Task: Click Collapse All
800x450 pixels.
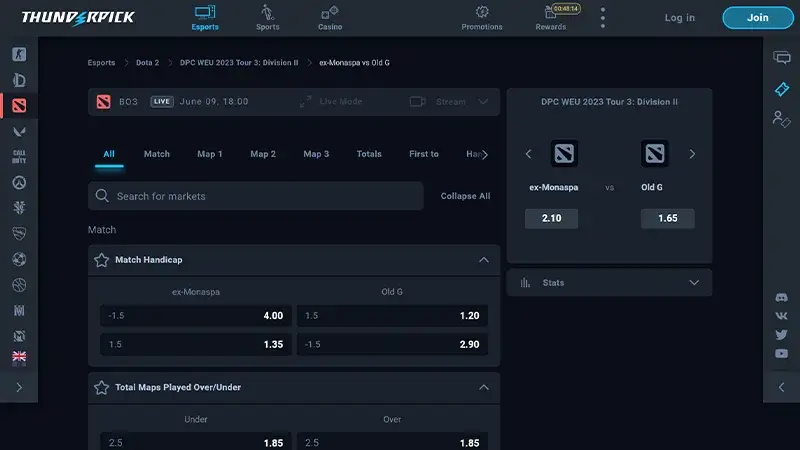Action: pyautogui.click(x=465, y=196)
